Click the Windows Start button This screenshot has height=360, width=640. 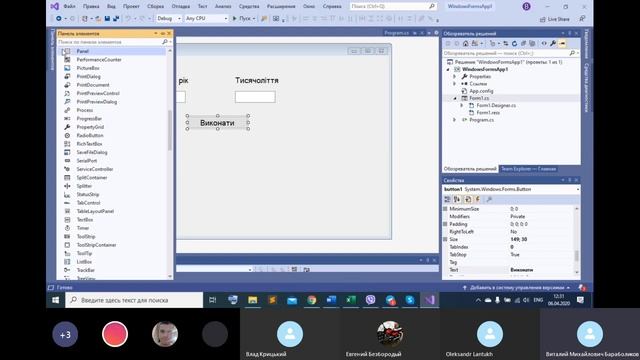pos(56,300)
